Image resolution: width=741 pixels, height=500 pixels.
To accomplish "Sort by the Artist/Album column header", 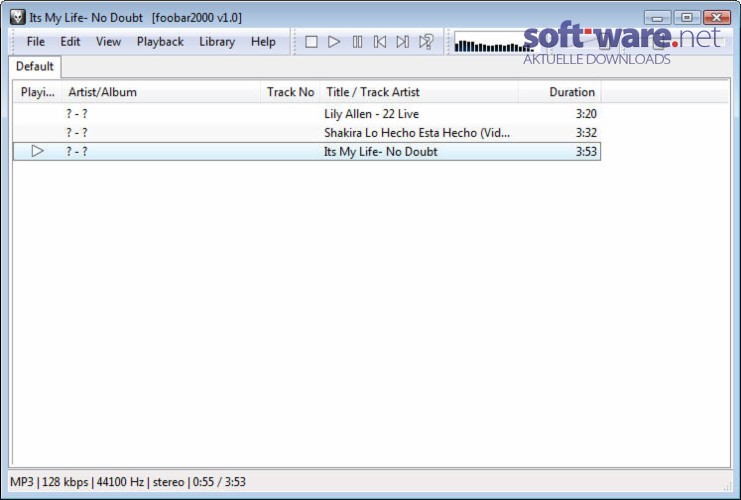I will 161,92.
